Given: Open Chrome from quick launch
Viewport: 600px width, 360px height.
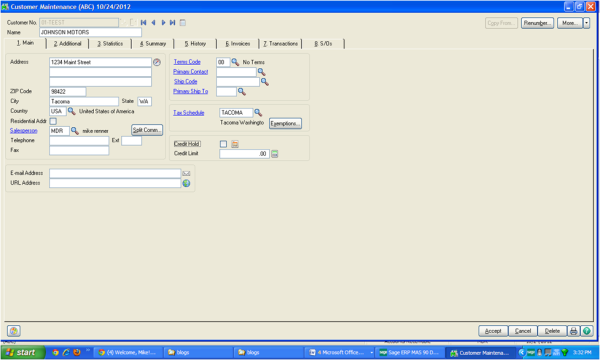Looking at the screenshot, I should pos(55,352).
